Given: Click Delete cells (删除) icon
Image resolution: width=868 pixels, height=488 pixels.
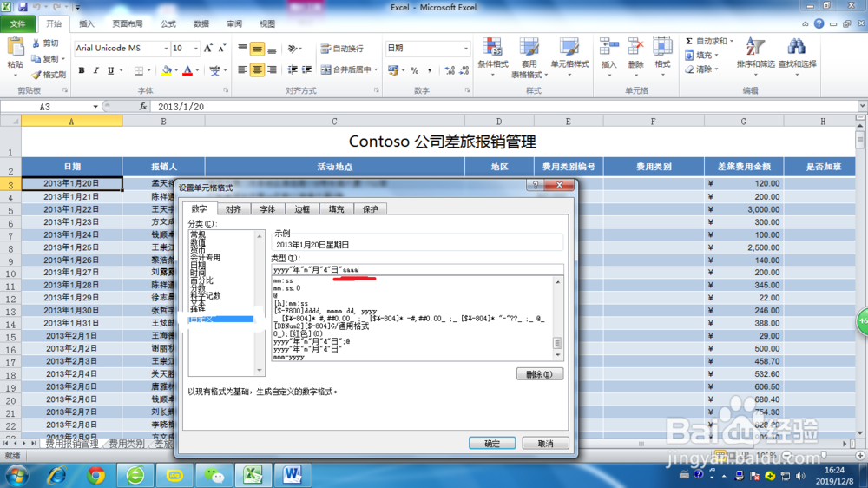Looking at the screenshot, I should pos(635,47).
